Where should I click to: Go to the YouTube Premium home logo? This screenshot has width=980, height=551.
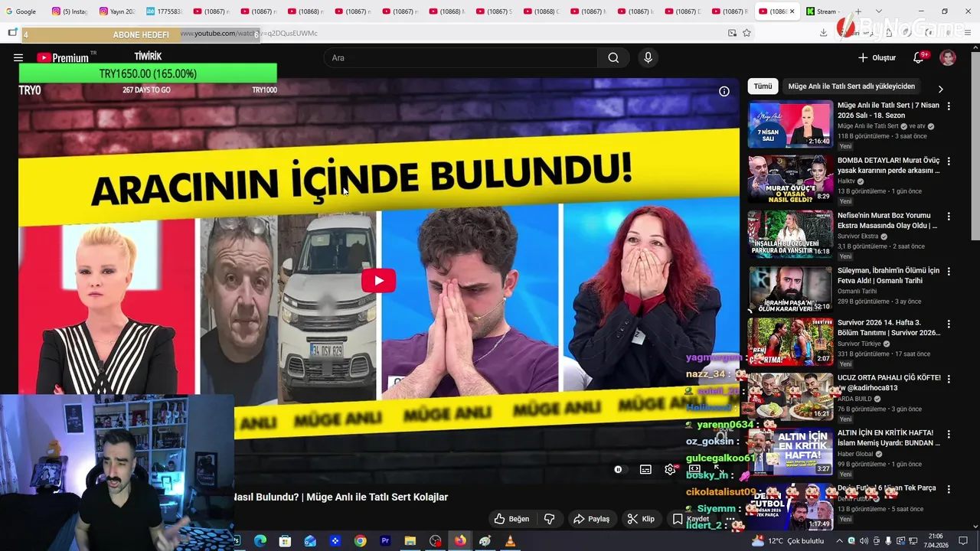coord(63,57)
